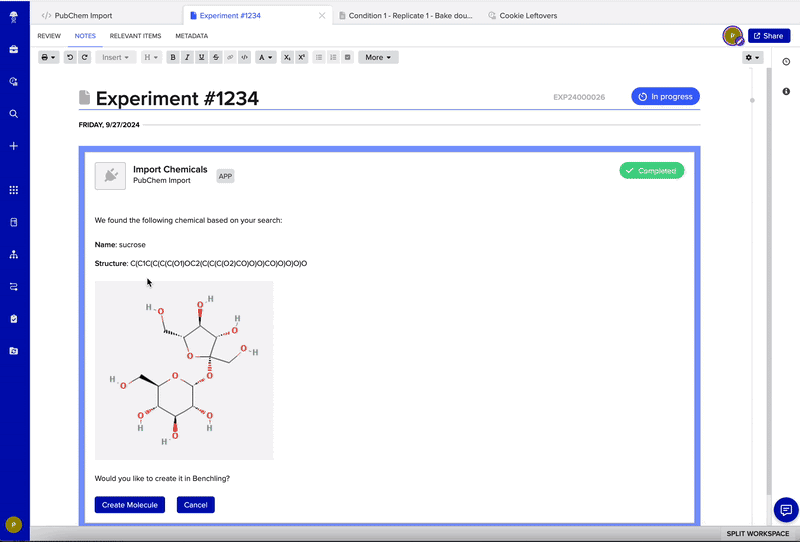The image size is (800, 542).
Task: Open the settings gear dropdown
Action: point(753,58)
